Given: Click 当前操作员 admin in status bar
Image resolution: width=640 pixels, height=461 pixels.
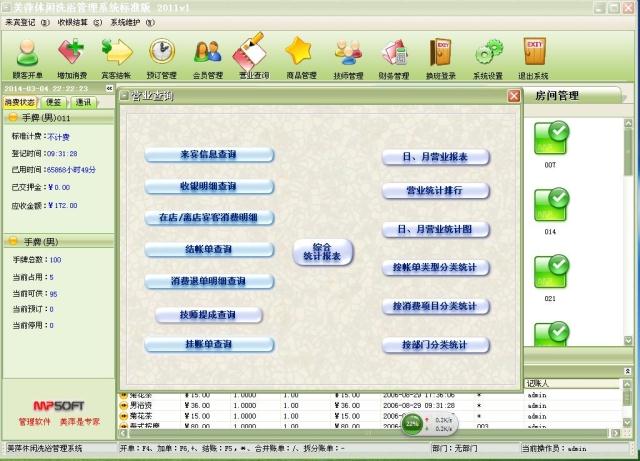Looking at the screenshot, I should pyautogui.click(x=554, y=448).
